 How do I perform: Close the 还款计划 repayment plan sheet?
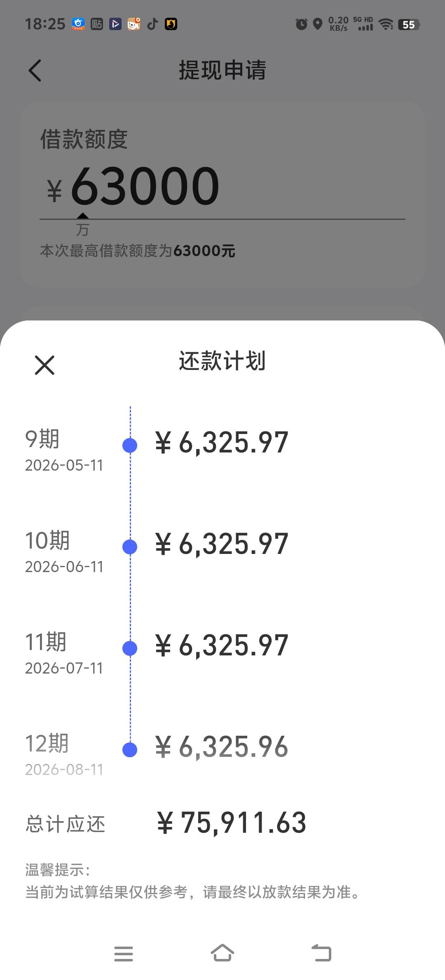(44, 365)
